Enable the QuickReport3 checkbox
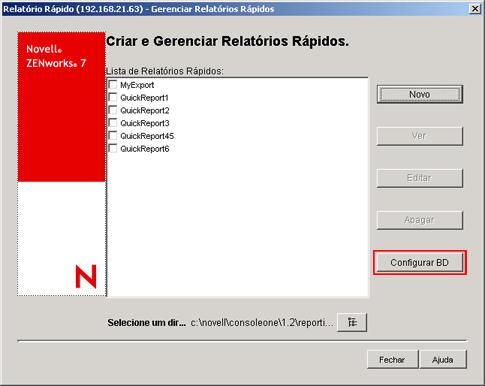The image size is (485, 386). point(113,123)
